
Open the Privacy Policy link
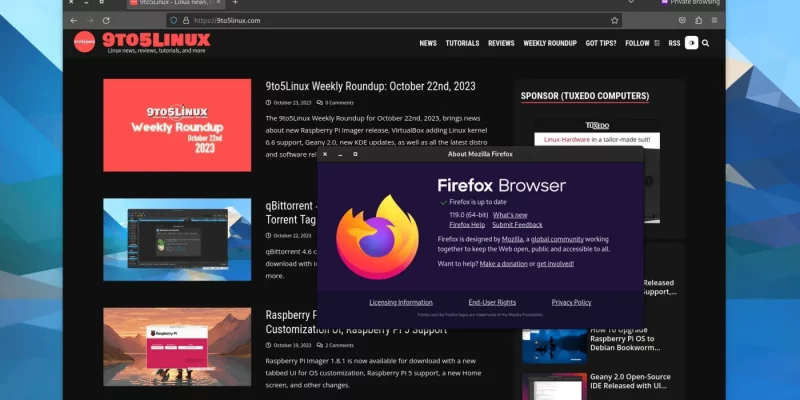tap(571, 303)
